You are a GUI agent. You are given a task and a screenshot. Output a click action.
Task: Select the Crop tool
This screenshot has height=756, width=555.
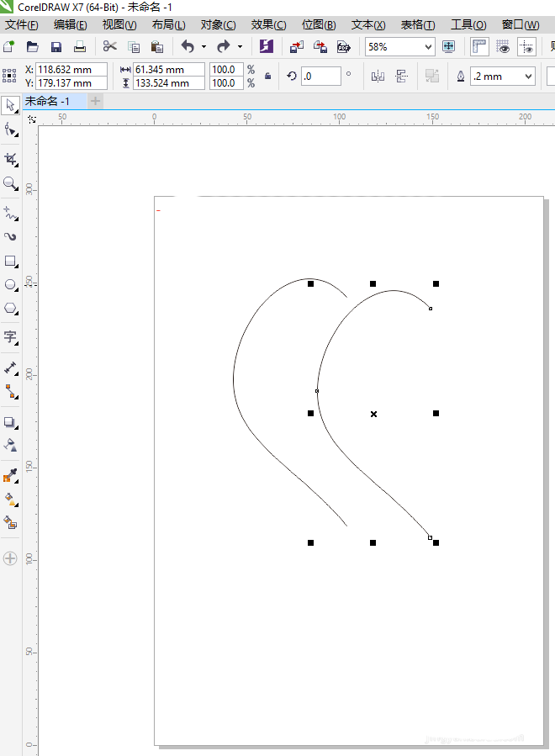[11, 159]
